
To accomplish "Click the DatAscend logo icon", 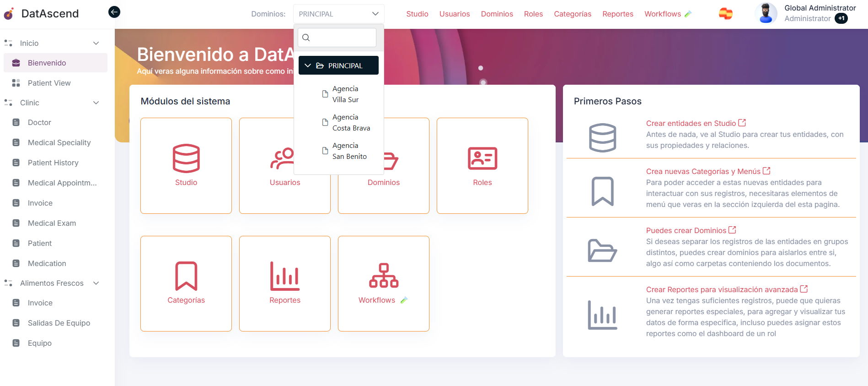I will pos(9,14).
